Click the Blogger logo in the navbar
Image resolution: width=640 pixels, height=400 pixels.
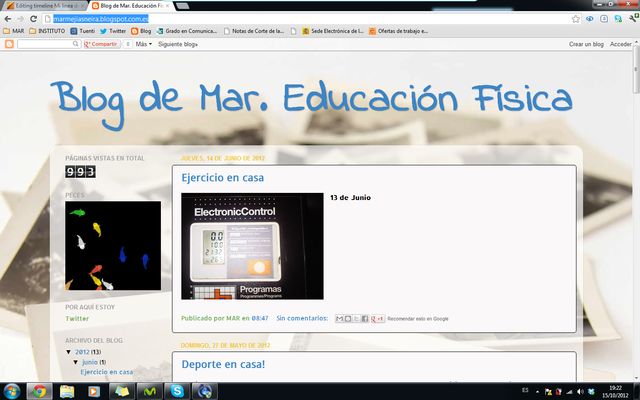click(9, 44)
